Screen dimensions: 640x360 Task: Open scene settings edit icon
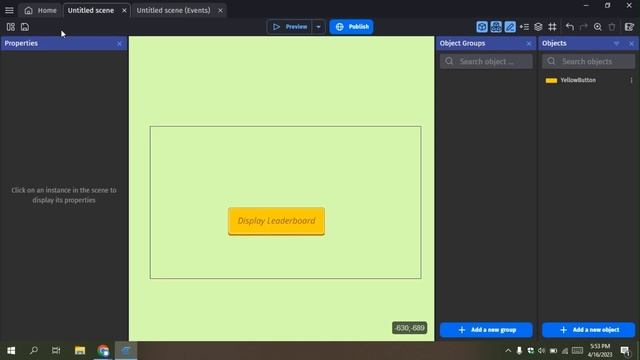coord(629,27)
